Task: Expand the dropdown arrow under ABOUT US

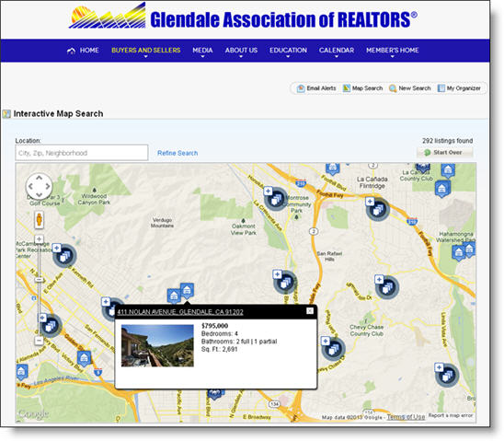Action: pyautogui.click(x=241, y=56)
